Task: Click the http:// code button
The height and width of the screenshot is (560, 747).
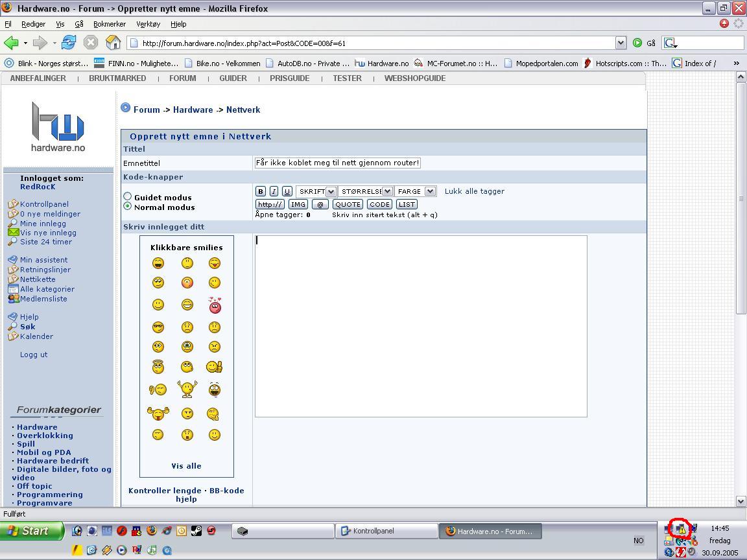Action: tap(270, 204)
